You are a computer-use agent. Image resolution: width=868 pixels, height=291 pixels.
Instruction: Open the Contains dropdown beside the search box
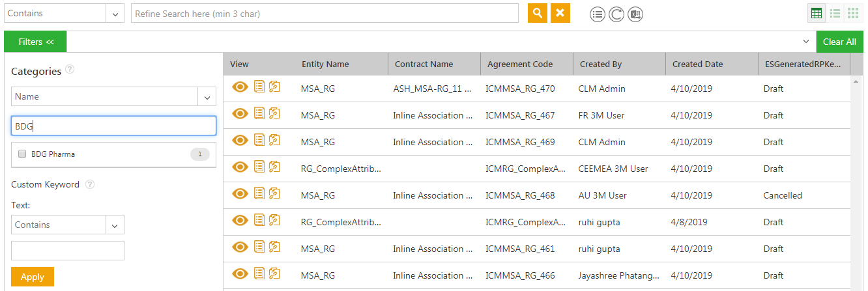(115, 14)
